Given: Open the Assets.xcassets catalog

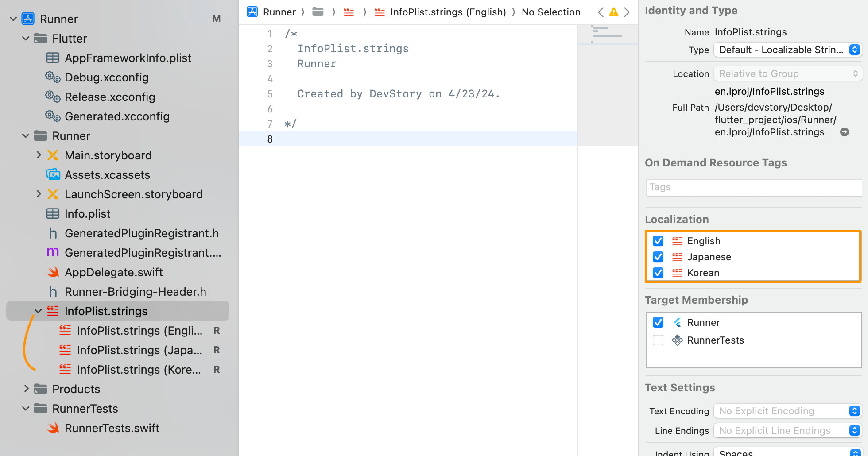Looking at the screenshot, I should point(108,175).
